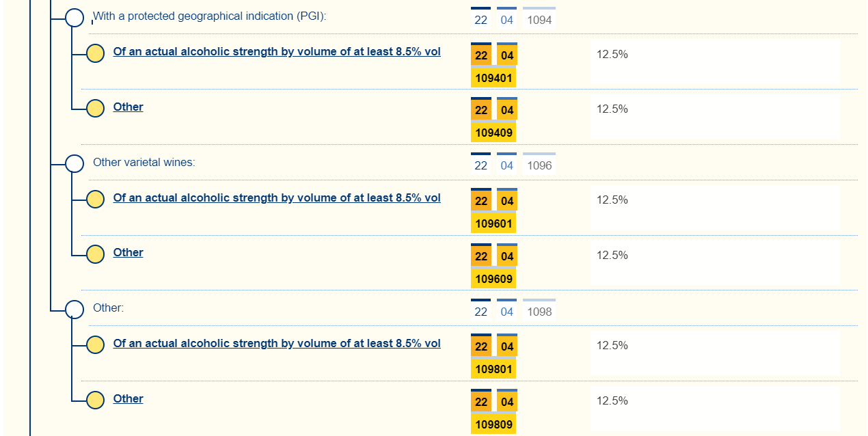Screen dimensions: 868x436
Task: Open the Other link for code 109409
Action: (x=128, y=107)
